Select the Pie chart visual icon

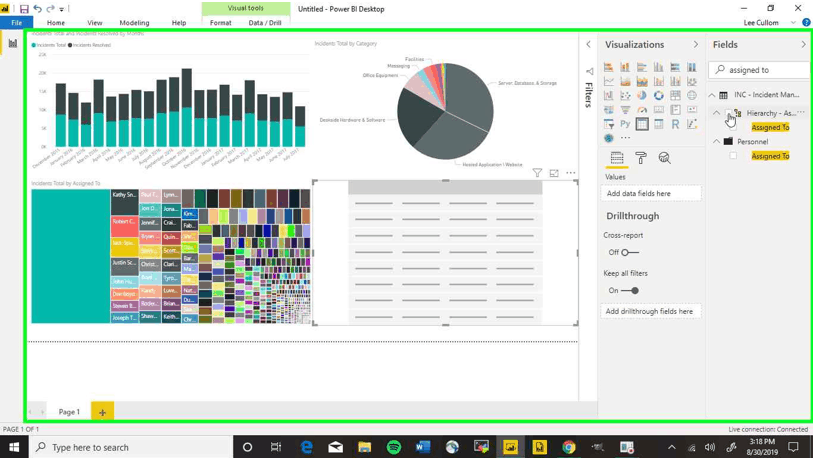642,96
